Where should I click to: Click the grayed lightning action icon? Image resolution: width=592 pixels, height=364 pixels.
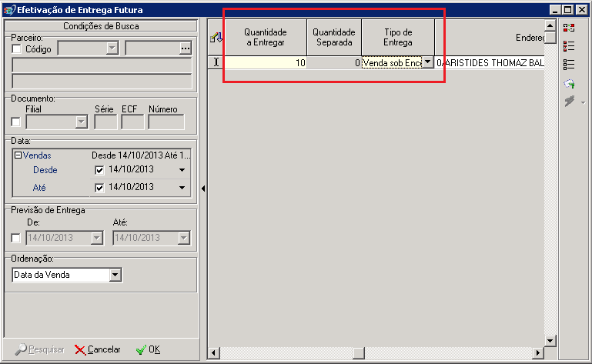pyautogui.click(x=569, y=101)
